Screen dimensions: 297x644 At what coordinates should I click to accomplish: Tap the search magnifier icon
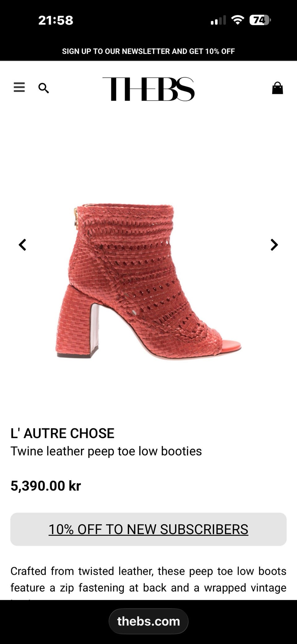tap(44, 88)
